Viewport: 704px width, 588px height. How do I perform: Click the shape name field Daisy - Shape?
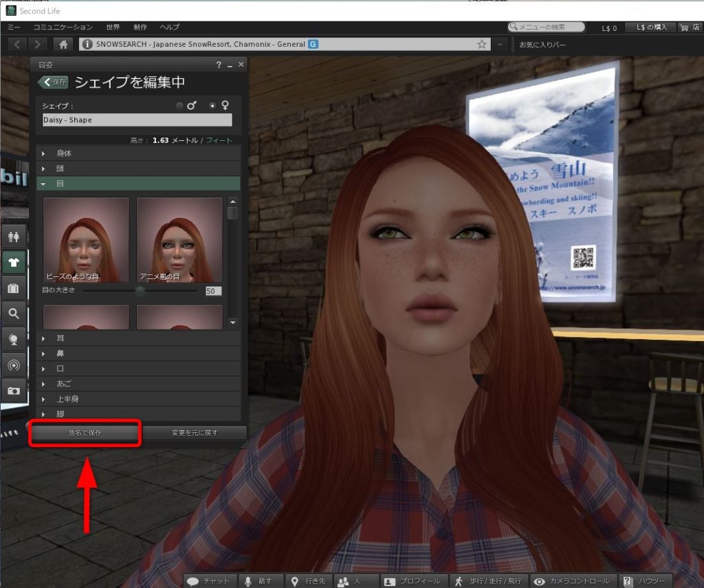[137, 120]
